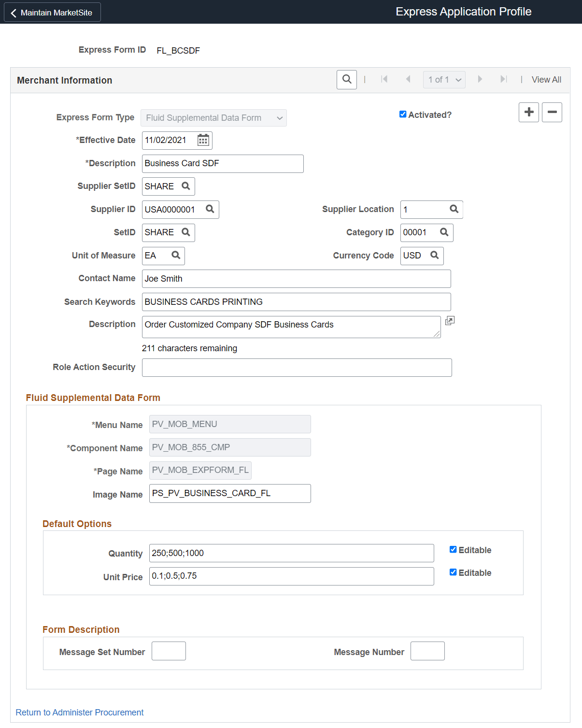582x728 pixels.
Task: Click the View All link
Action: pyautogui.click(x=546, y=79)
